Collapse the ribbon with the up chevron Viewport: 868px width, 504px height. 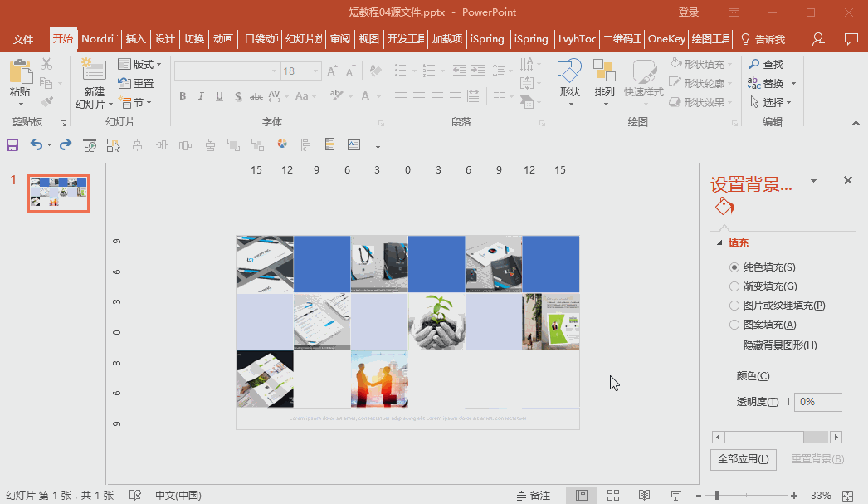pos(856,123)
